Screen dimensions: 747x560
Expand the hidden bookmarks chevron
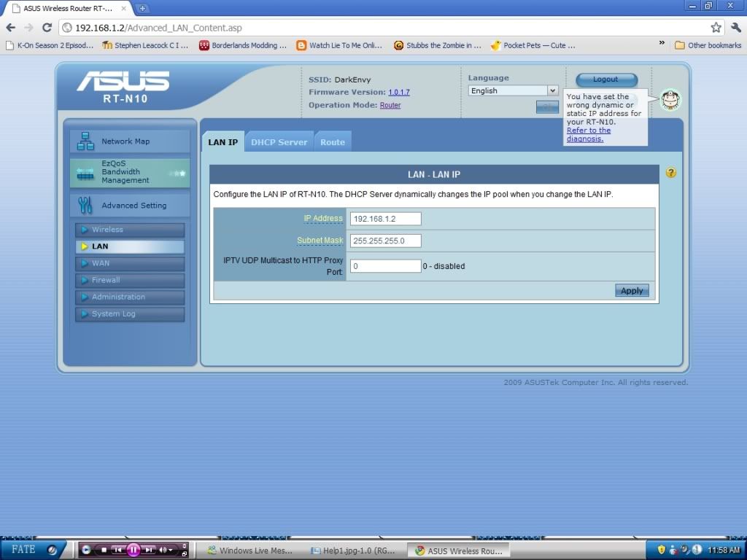[662, 44]
